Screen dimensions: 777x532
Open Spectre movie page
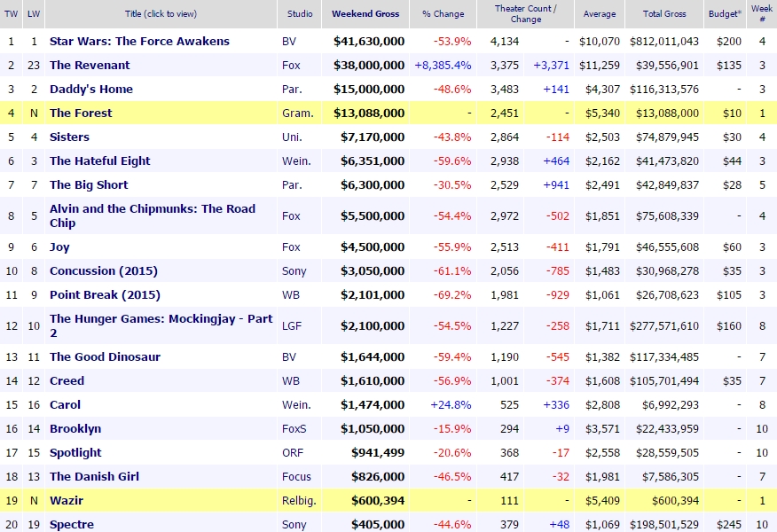tap(72, 525)
